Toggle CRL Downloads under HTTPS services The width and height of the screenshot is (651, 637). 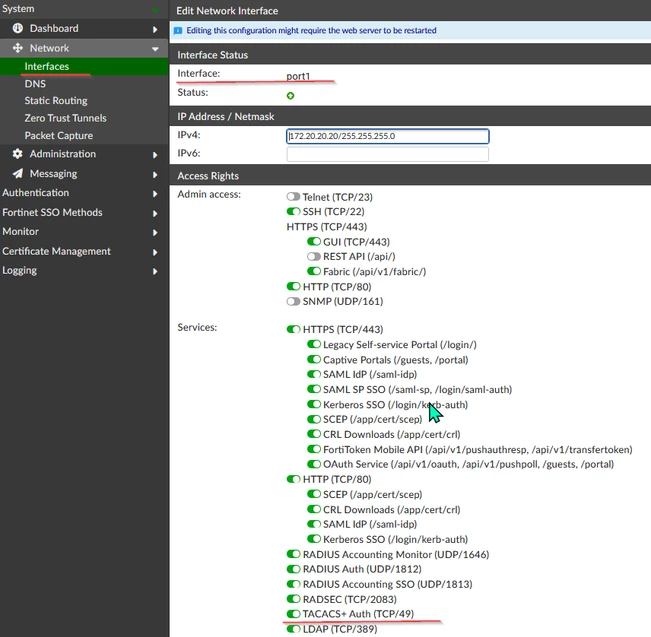pyautogui.click(x=314, y=434)
